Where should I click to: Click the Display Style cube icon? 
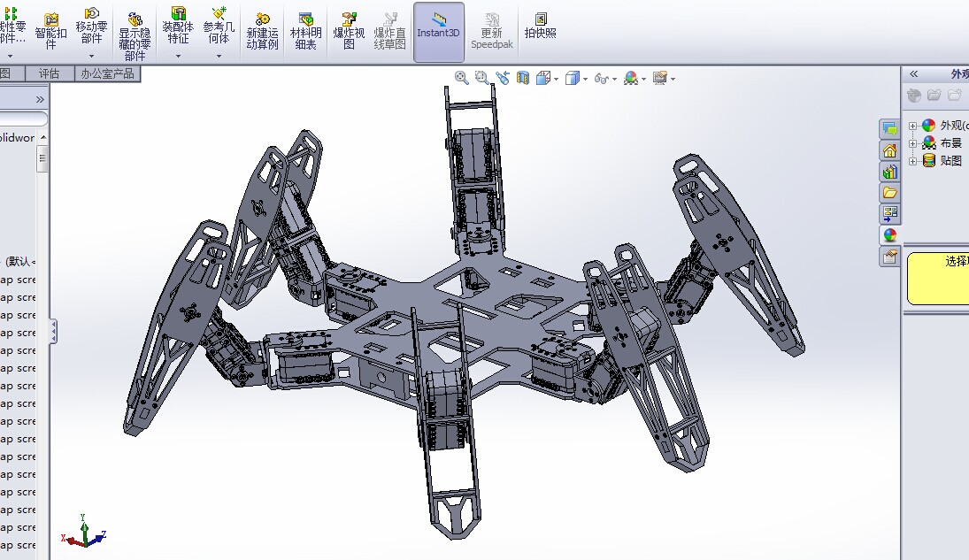pos(573,78)
